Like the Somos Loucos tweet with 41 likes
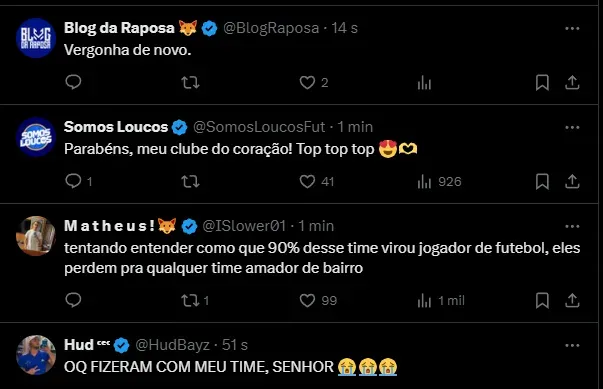This screenshot has height=389, width=603. coord(307,181)
